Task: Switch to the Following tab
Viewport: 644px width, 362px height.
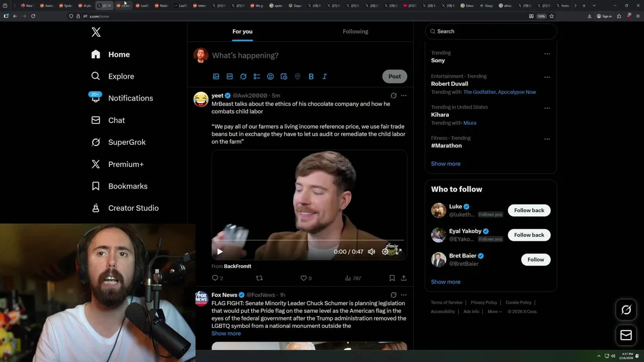Action: [356, 31]
